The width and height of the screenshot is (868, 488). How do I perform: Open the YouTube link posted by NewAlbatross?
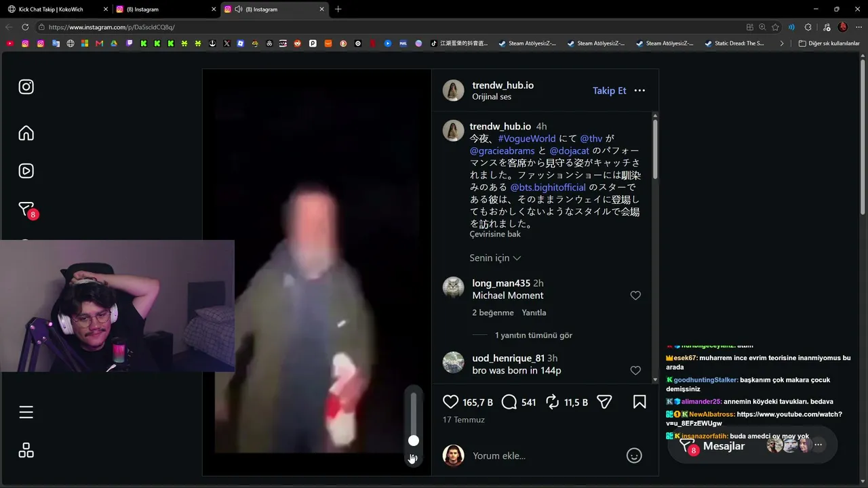click(x=754, y=419)
